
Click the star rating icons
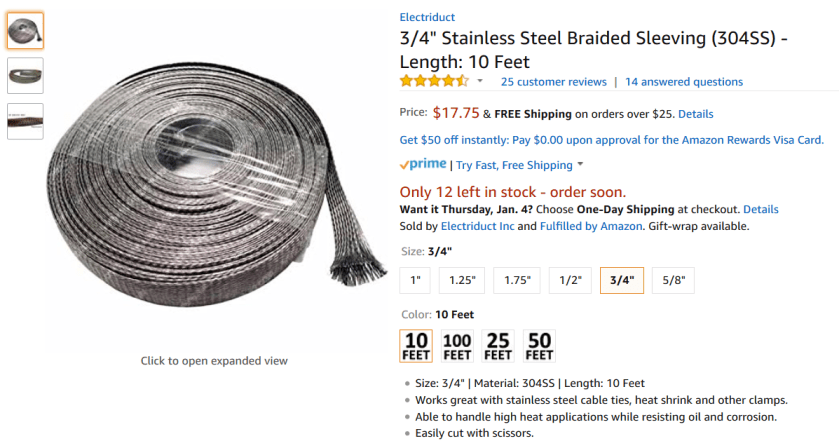[433, 82]
